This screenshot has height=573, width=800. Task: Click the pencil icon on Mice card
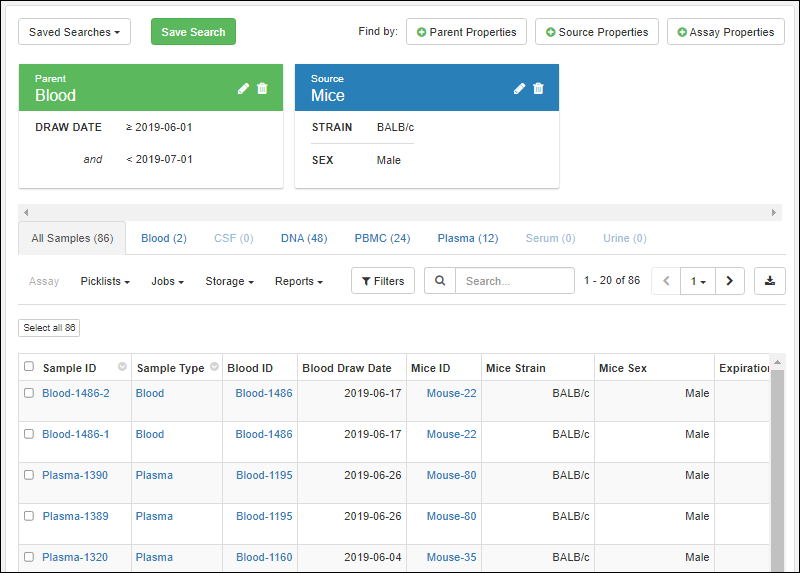519,88
